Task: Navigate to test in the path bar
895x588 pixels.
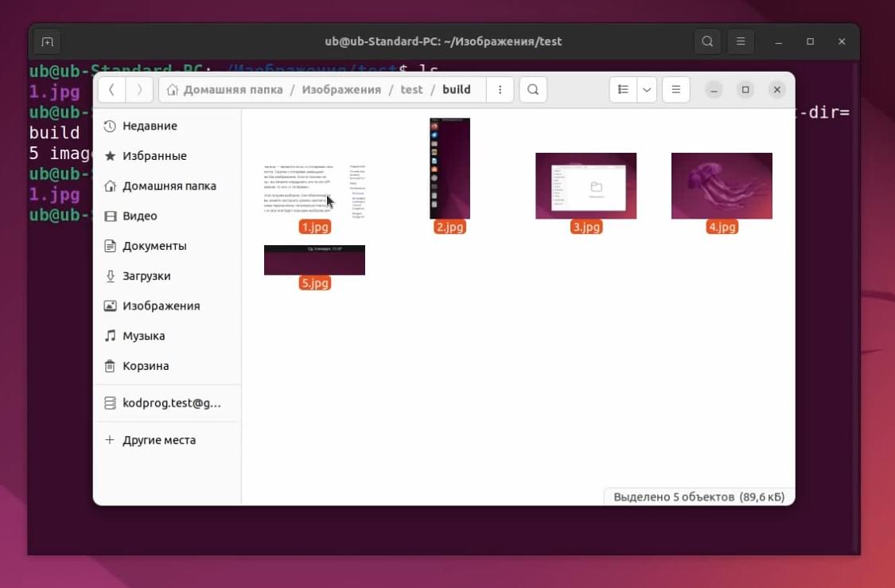Action: [411, 90]
